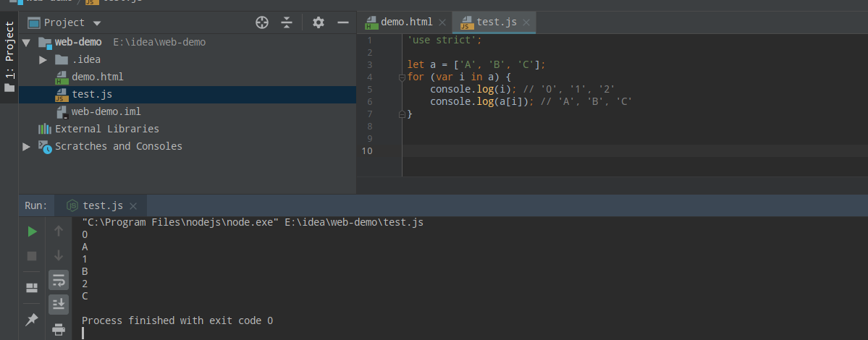Switch to demo.html editor tab
Image resolution: width=868 pixels, height=340 pixels.
point(406,22)
